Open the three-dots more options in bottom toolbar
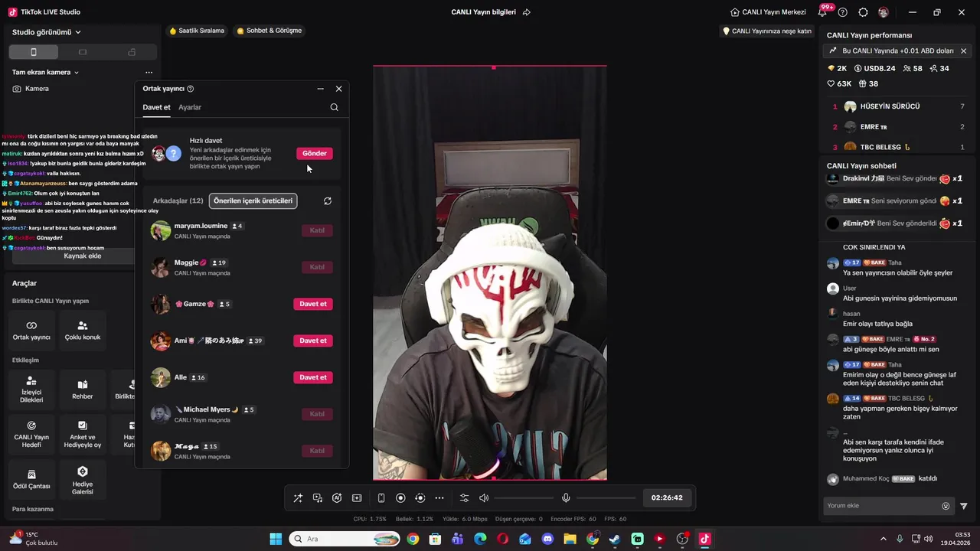 point(439,498)
